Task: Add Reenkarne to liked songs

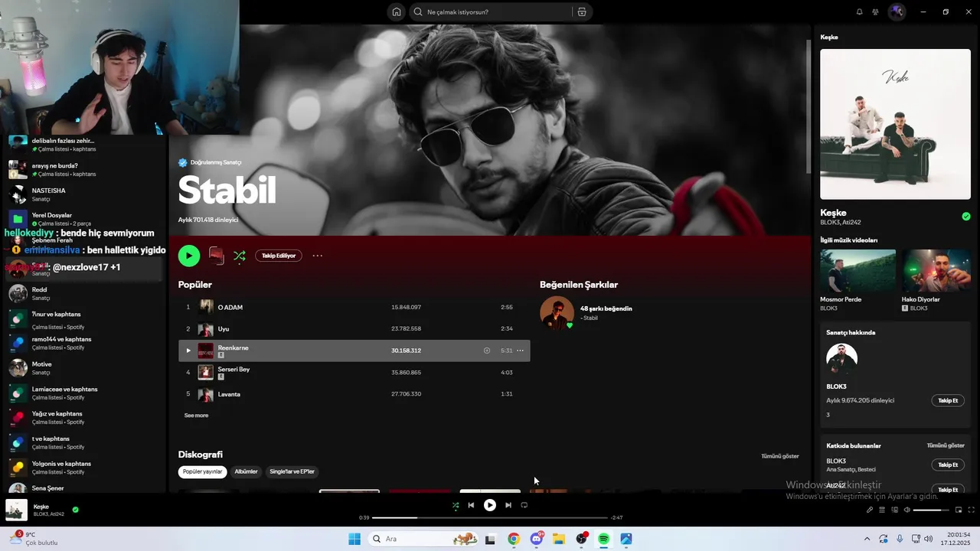Action: [x=487, y=350]
